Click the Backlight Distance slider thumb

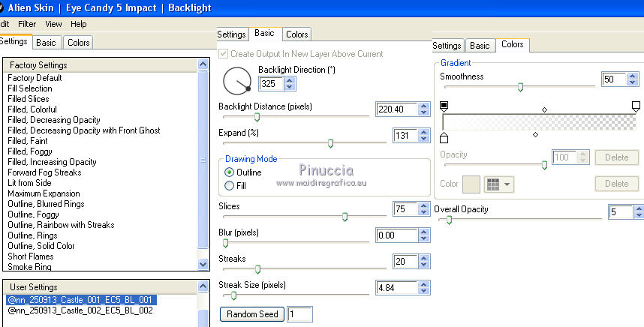[x=257, y=117]
